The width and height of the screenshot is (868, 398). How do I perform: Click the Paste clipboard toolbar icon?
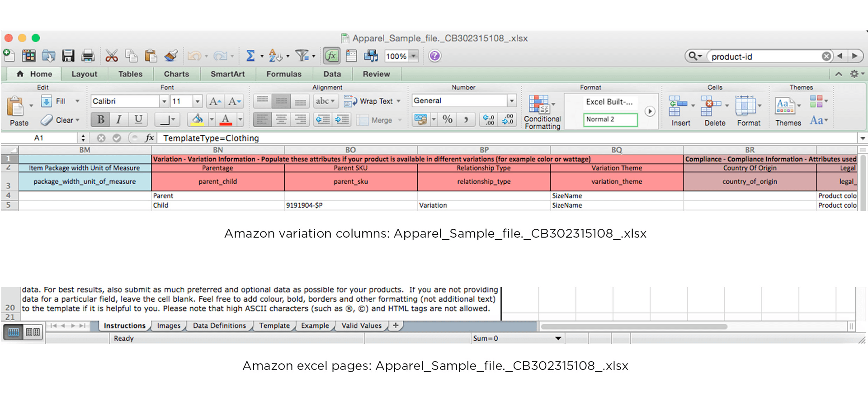(151, 56)
